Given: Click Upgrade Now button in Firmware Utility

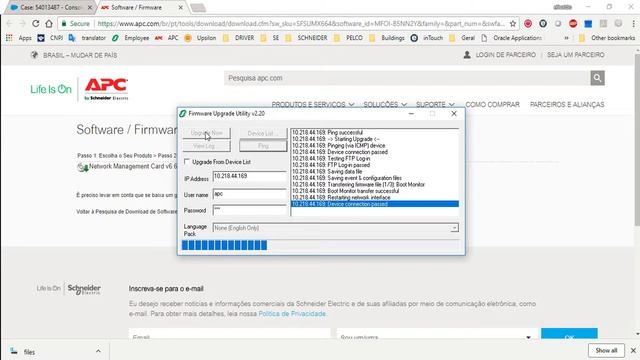Looking at the screenshot, I should coord(207,133).
